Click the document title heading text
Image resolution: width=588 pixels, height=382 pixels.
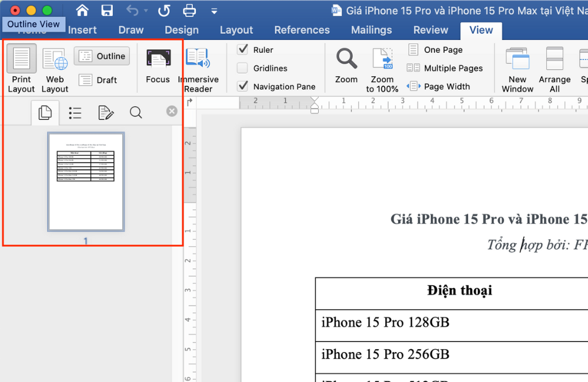pyautogui.click(x=489, y=219)
